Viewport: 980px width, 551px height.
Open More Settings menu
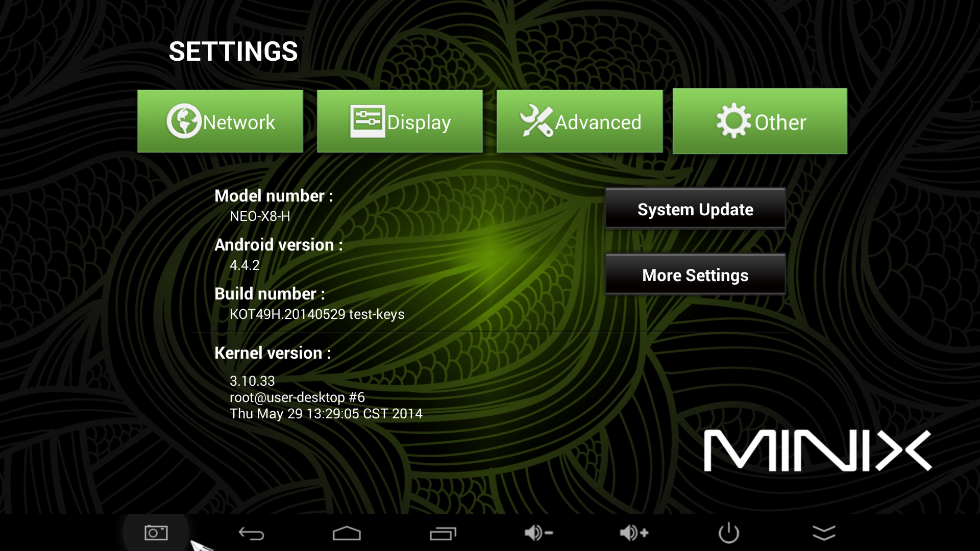pos(695,274)
